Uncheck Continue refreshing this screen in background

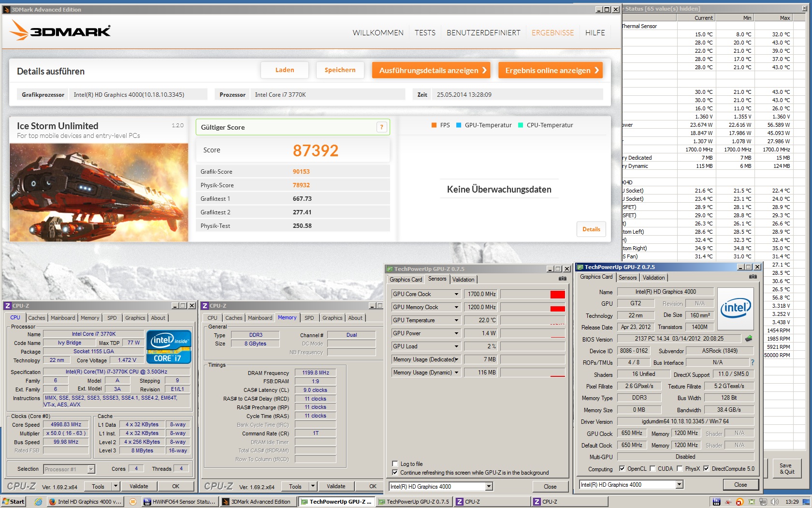click(395, 472)
